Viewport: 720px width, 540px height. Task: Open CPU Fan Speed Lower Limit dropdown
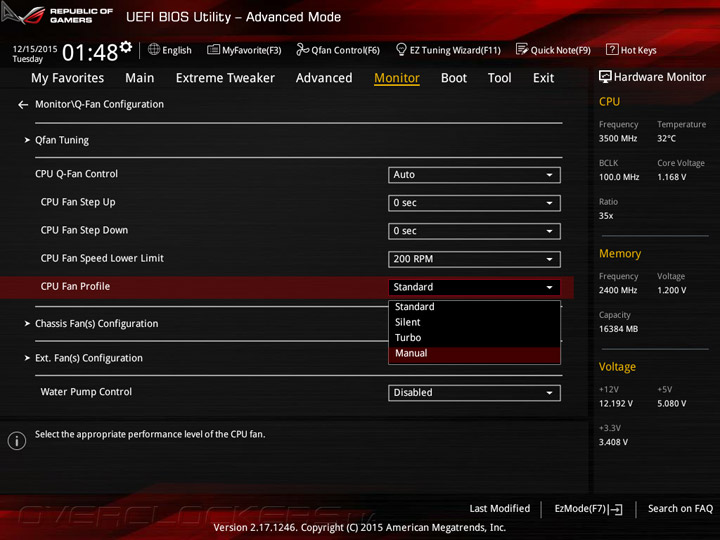tap(474, 259)
